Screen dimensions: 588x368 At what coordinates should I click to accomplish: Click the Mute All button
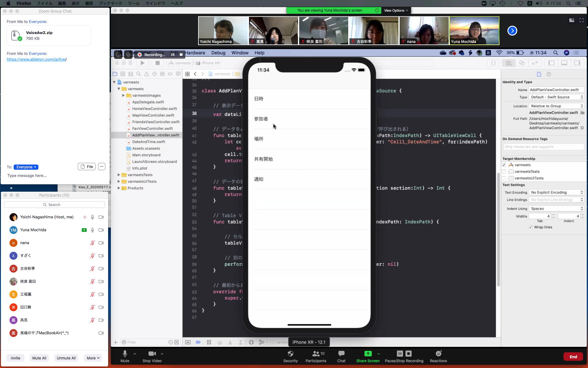[x=39, y=358]
